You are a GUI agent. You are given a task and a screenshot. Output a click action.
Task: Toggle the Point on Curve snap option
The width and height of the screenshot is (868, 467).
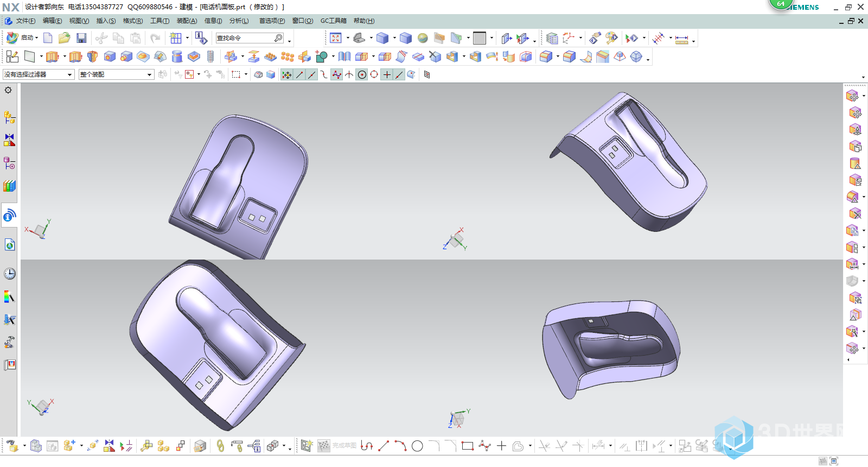tap(399, 75)
